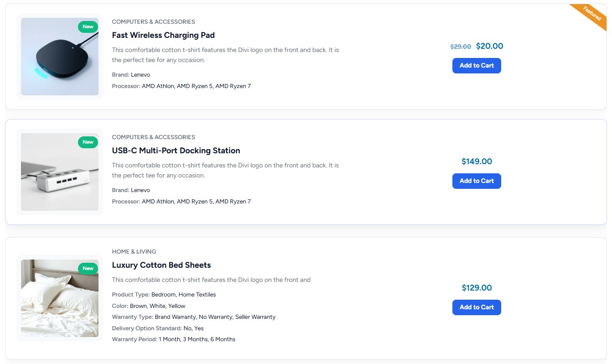
Task: Add the Luxury Cotton Bed Sheets to cart
Action: 477,307
